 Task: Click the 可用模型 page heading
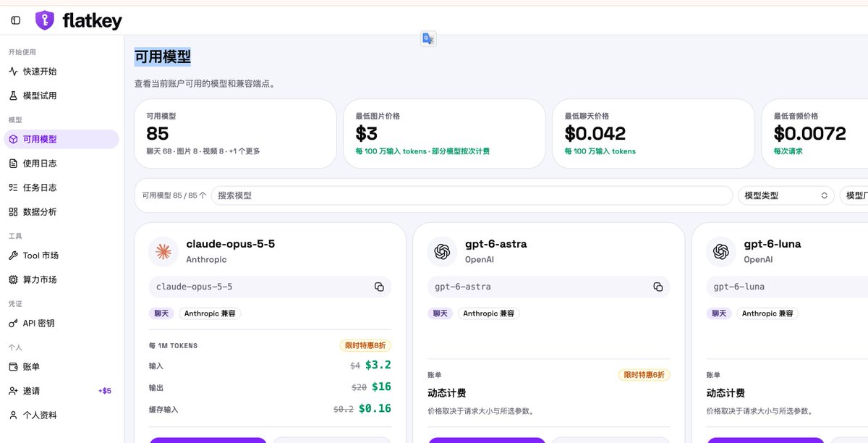tap(163, 56)
